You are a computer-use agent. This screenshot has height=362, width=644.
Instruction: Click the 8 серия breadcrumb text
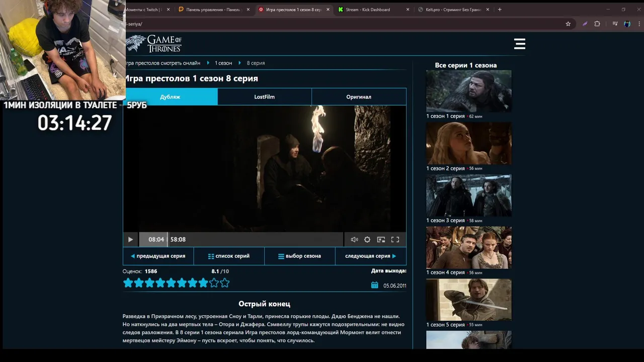point(256,63)
